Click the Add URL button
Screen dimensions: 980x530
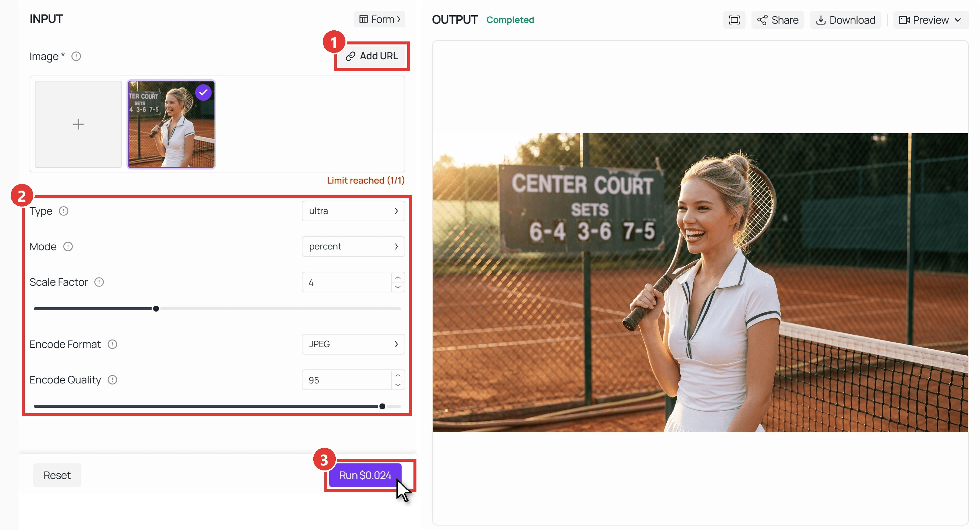tap(372, 56)
